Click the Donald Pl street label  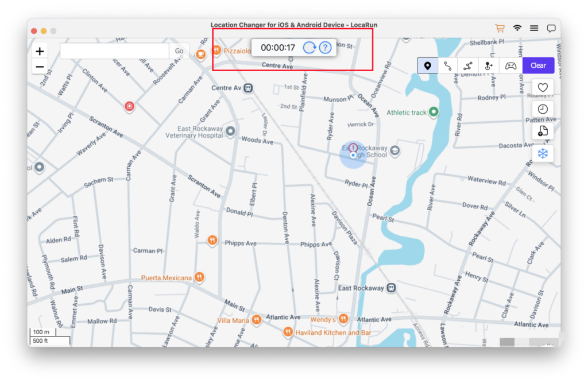coord(239,212)
